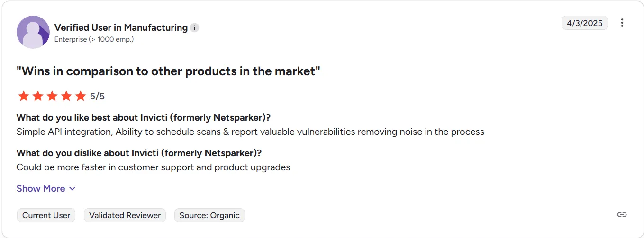Screen dimensions: 644x238
Task: Expand the review with Show More
Action: [46, 188]
